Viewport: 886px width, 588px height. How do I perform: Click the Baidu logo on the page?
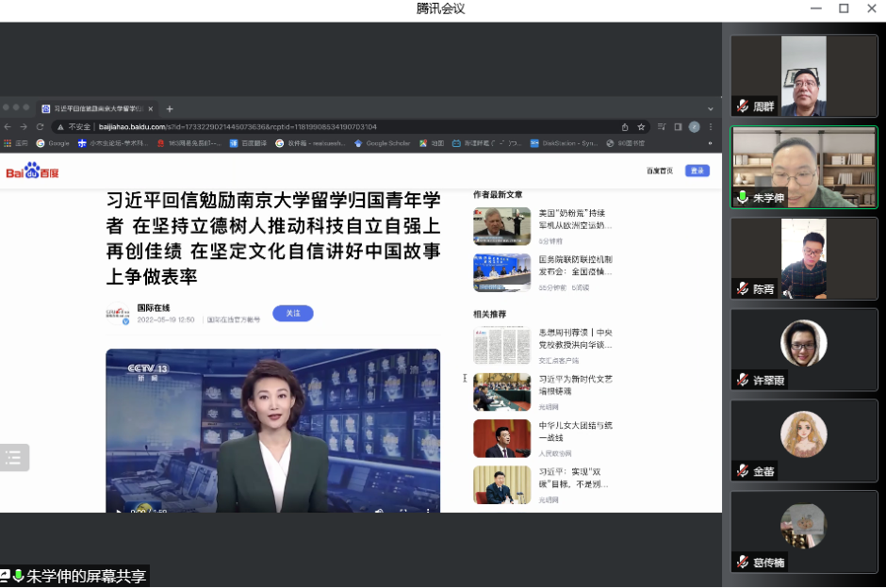(x=33, y=171)
